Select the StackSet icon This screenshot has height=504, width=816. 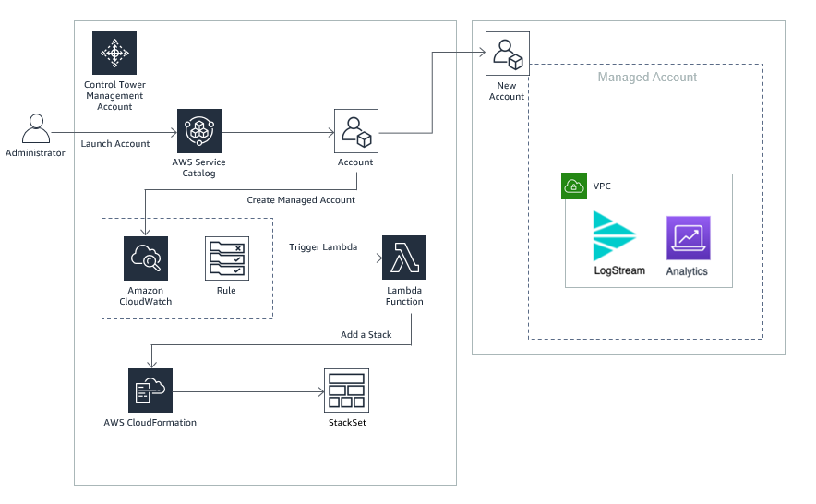click(346, 390)
